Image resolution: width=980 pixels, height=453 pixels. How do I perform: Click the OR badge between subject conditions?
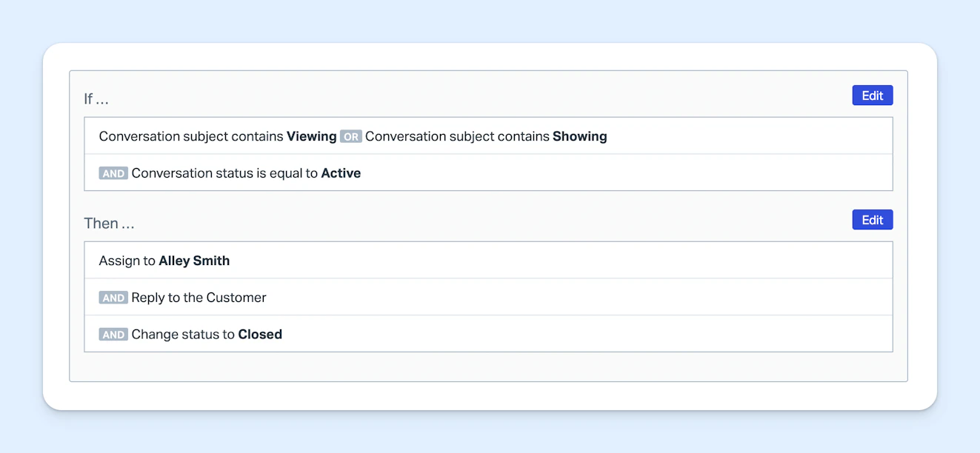coord(350,137)
